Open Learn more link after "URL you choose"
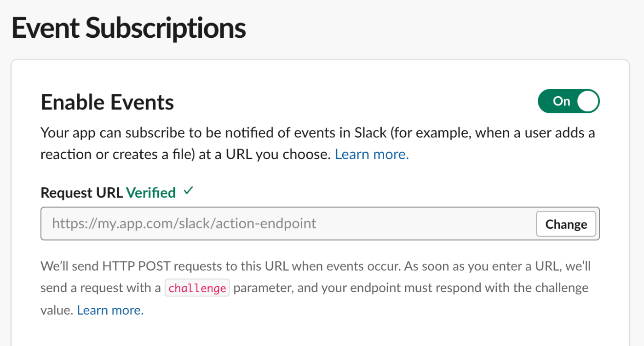The height and width of the screenshot is (346, 644). pos(372,154)
